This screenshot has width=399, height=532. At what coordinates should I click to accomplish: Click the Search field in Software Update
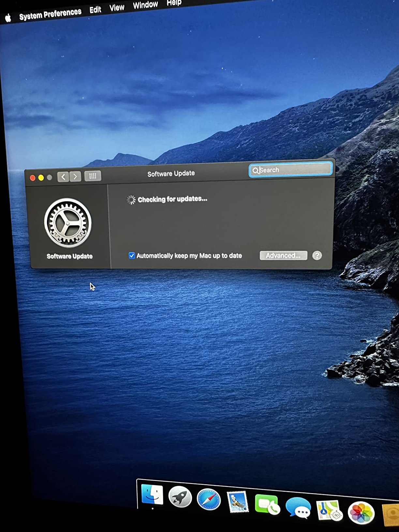[x=290, y=170]
